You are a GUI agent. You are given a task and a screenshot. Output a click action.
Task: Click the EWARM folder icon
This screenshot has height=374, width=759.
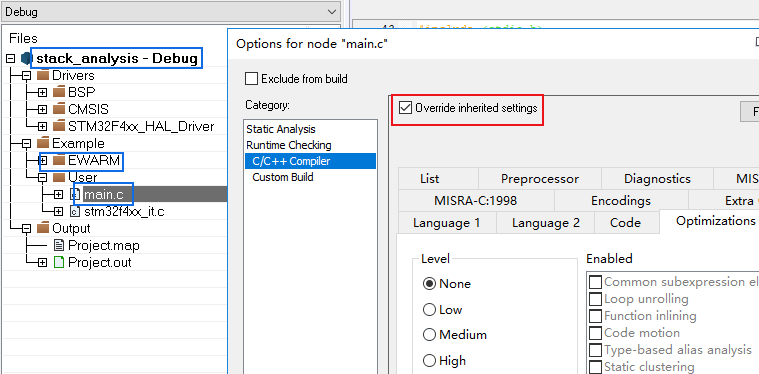point(59,160)
